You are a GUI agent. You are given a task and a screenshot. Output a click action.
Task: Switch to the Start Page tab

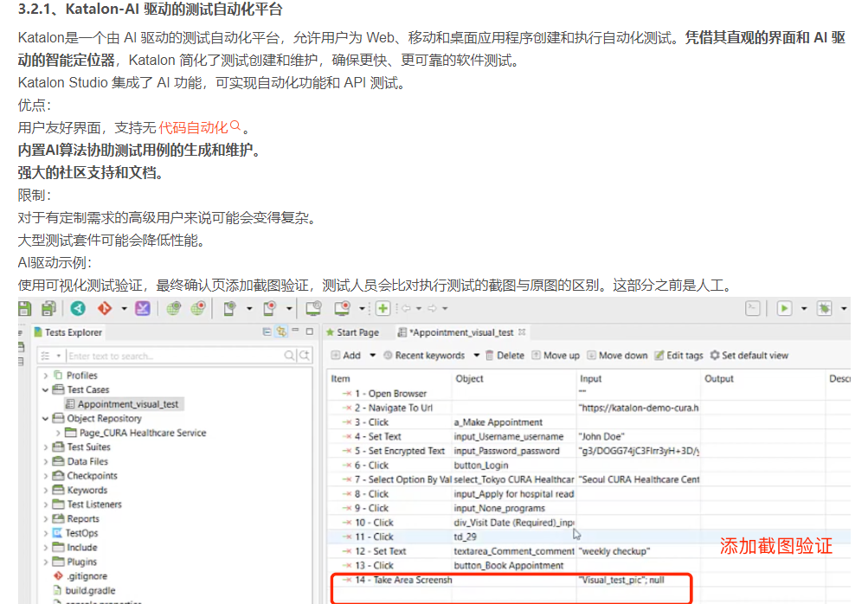[352, 332]
